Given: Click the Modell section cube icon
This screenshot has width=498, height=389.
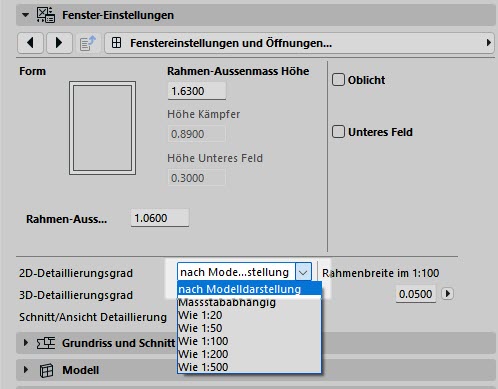Looking at the screenshot, I should point(46,370).
